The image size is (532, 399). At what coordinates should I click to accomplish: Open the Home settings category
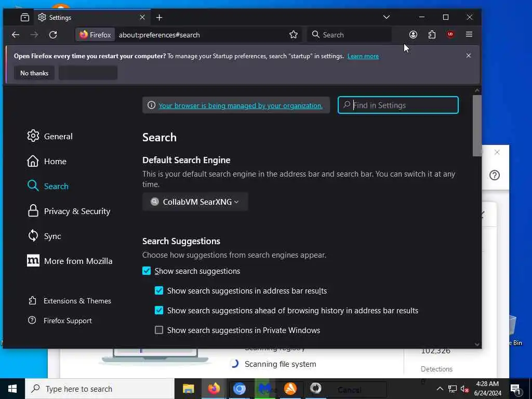[x=47, y=161]
